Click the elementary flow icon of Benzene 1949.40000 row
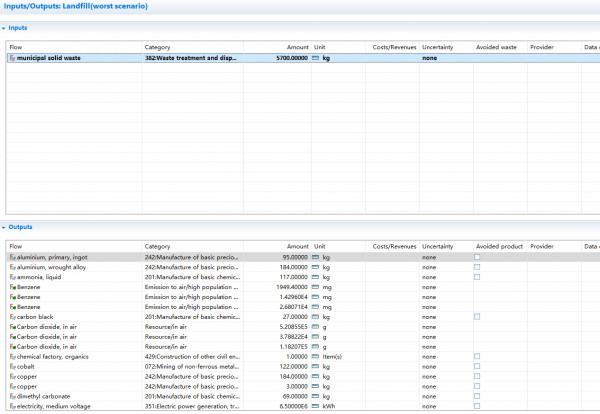600x414 pixels. 13,287
